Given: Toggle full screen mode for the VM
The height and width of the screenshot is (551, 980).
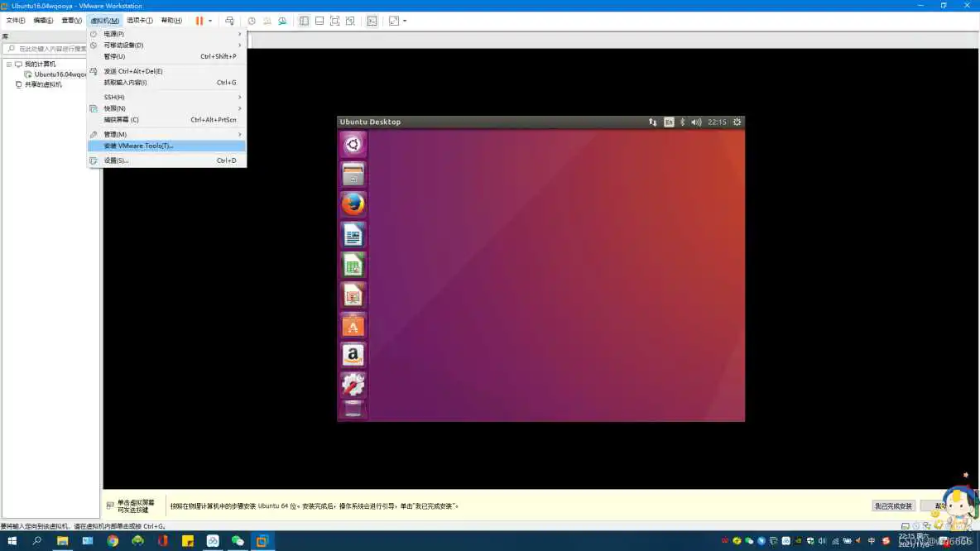Looking at the screenshot, I should click(x=334, y=21).
